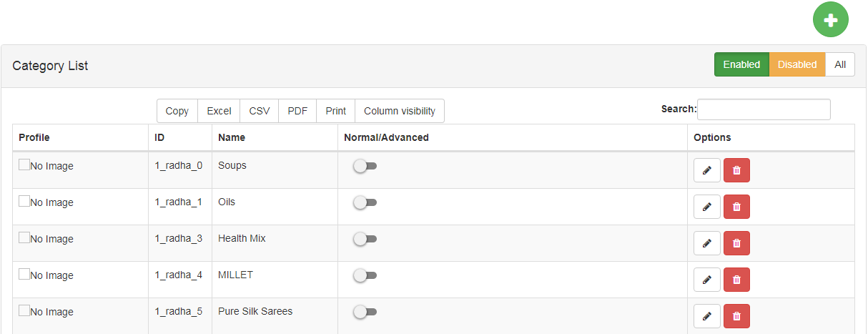This screenshot has height=334, width=868.
Task: Show All categories filter
Action: [x=839, y=64]
